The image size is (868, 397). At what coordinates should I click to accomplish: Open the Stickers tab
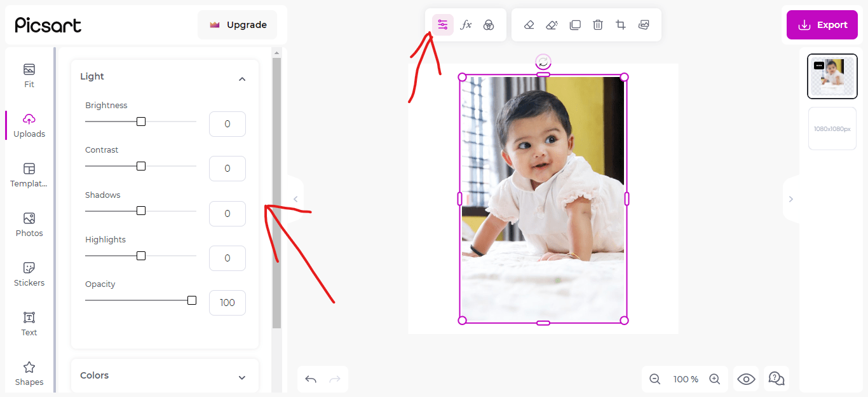(29, 274)
